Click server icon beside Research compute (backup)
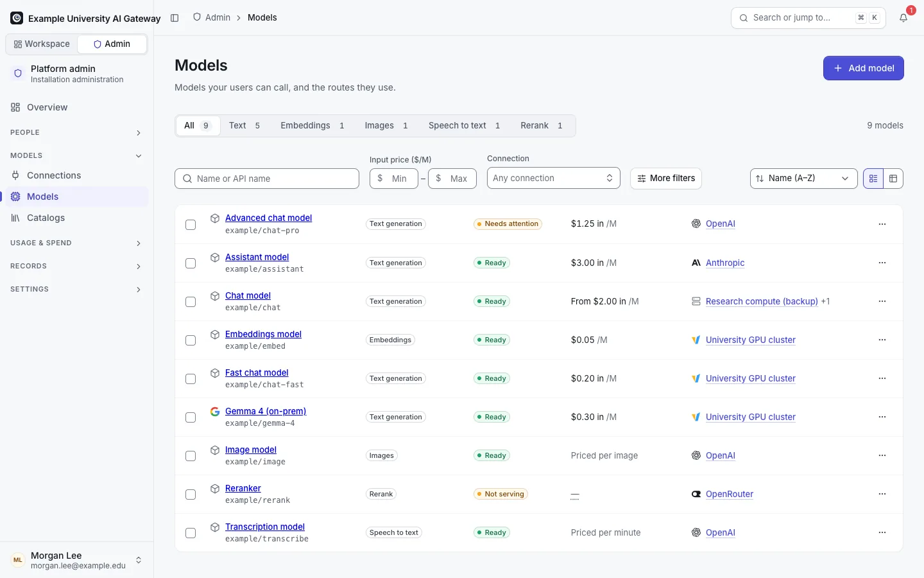924x578 pixels. (696, 301)
